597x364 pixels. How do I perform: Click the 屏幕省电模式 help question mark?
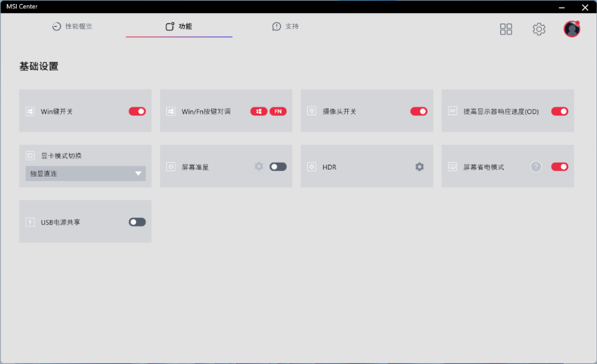pos(536,167)
